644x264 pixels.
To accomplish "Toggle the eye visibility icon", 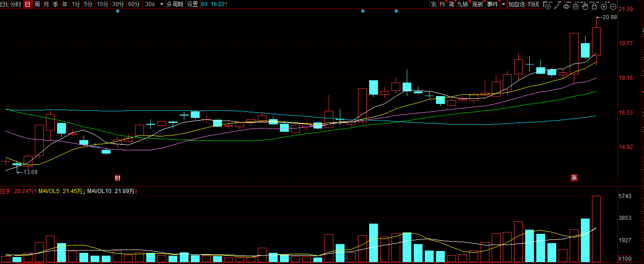I will (x=566, y=6).
